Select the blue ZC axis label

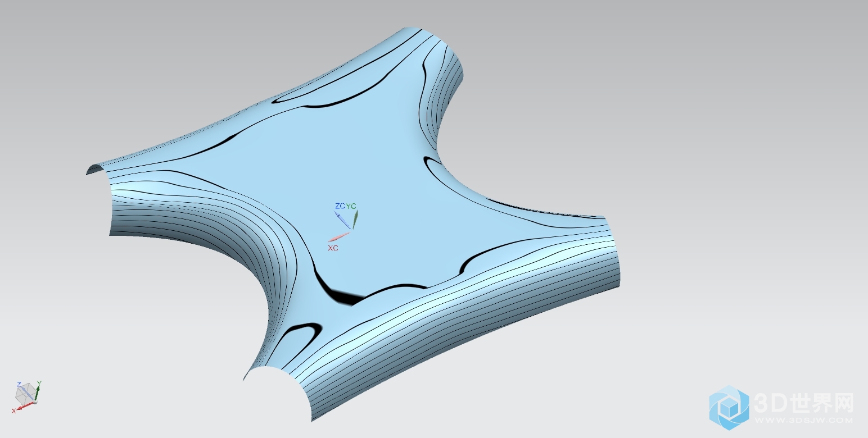[x=340, y=206]
